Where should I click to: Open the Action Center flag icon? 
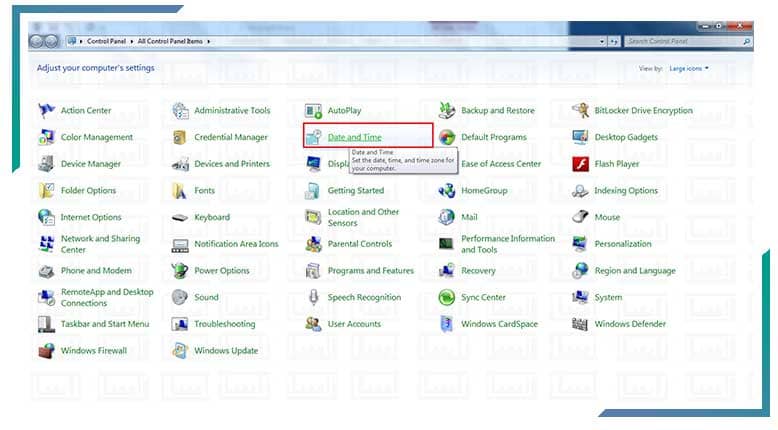[46, 111]
